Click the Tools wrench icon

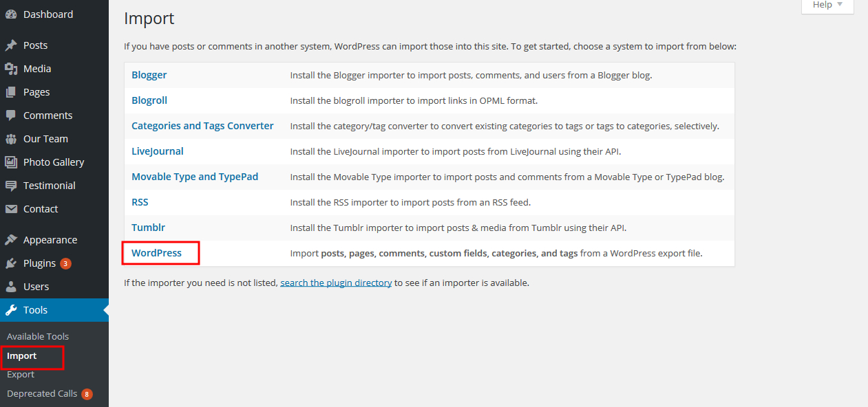(x=11, y=310)
